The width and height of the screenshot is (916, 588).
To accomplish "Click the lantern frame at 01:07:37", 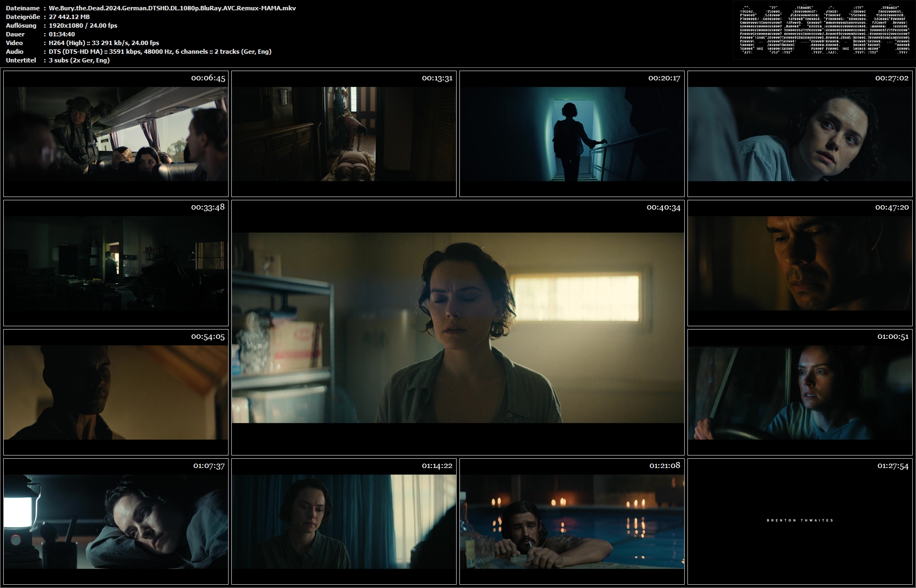I will pyautogui.click(x=116, y=521).
